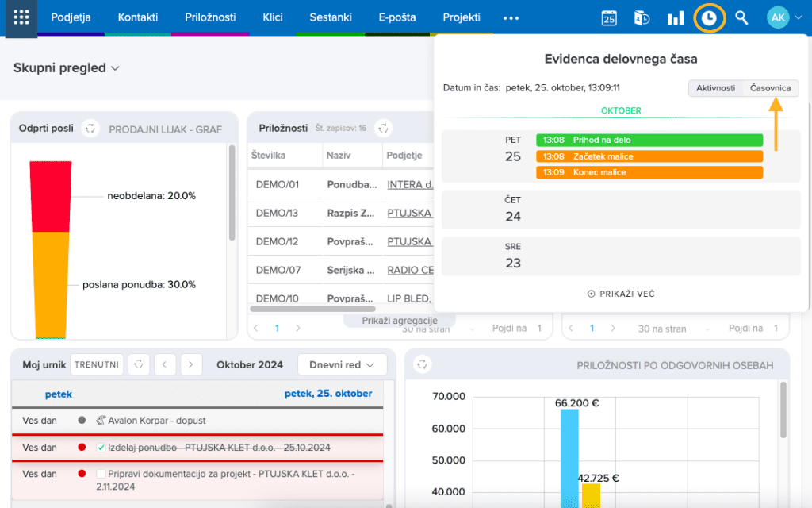Click the Outlook sync icon
Screen dimensions: 812x508
click(x=642, y=18)
